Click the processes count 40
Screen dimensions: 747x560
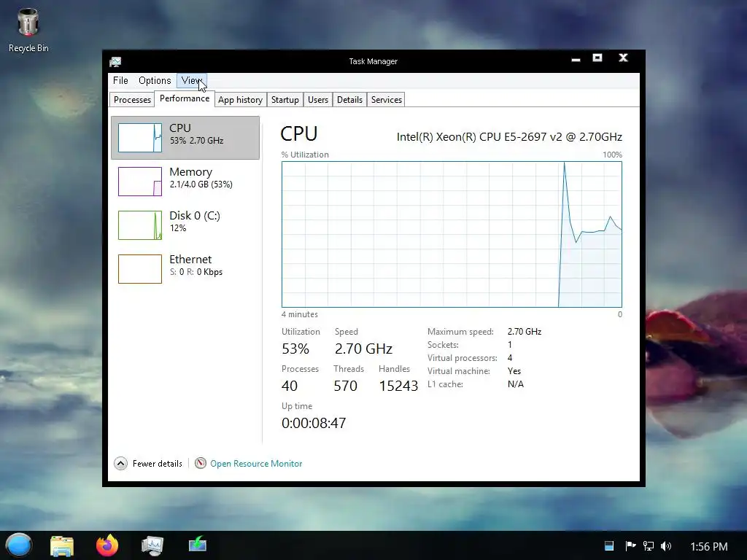(x=290, y=386)
